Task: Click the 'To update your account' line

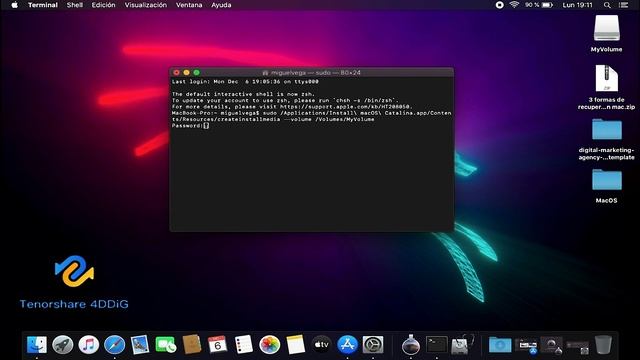Action: click(285, 100)
